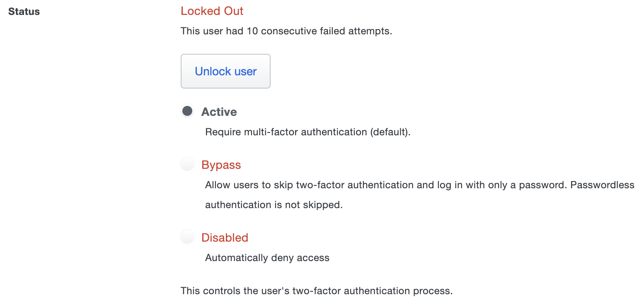
Task: Click the Active option label text
Action: [x=219, y=112]
